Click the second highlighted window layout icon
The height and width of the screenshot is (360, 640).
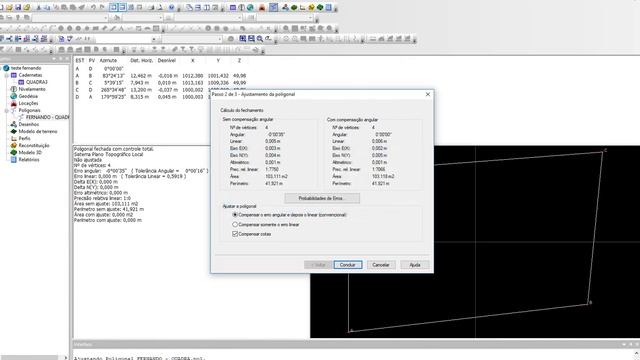click(122, 7)
